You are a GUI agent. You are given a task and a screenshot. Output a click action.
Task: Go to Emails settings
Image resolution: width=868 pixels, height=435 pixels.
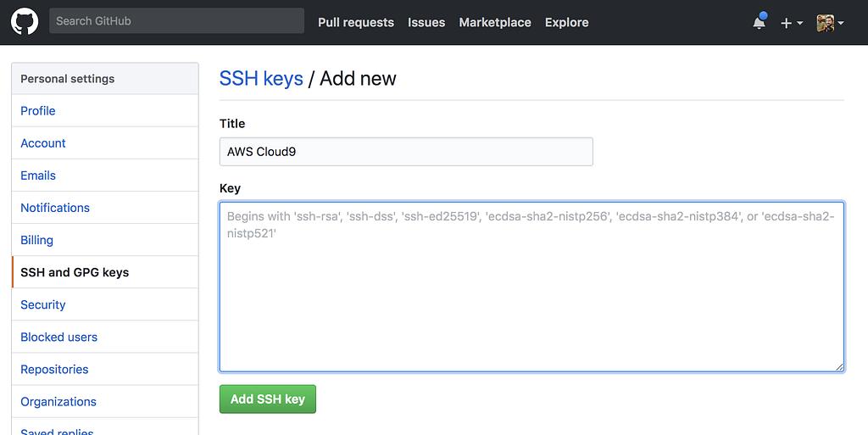pos(38,176)
